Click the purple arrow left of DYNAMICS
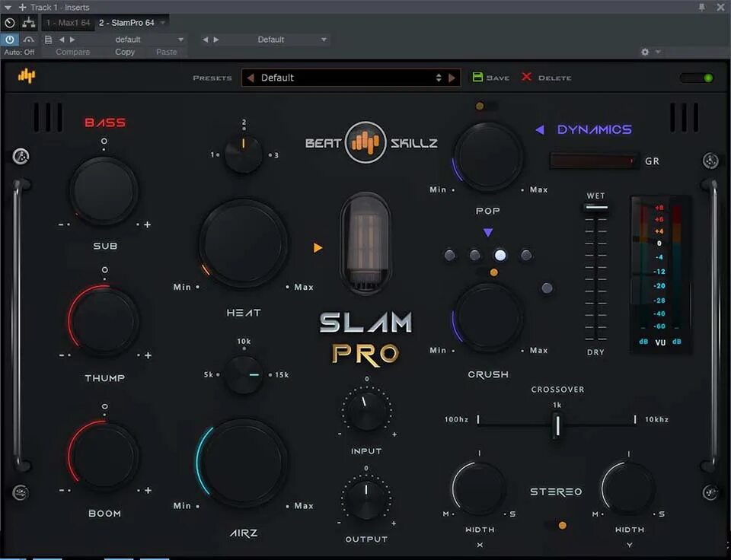Image resolution: width=731 pixels, height=560 pixels. pos(540,129)
